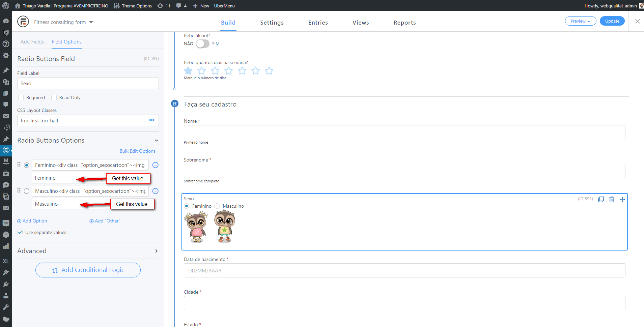The width and height of the screenshot is (644, 327).
Task: Remove the Masculino option with minus icon
Action: point(156,191)
